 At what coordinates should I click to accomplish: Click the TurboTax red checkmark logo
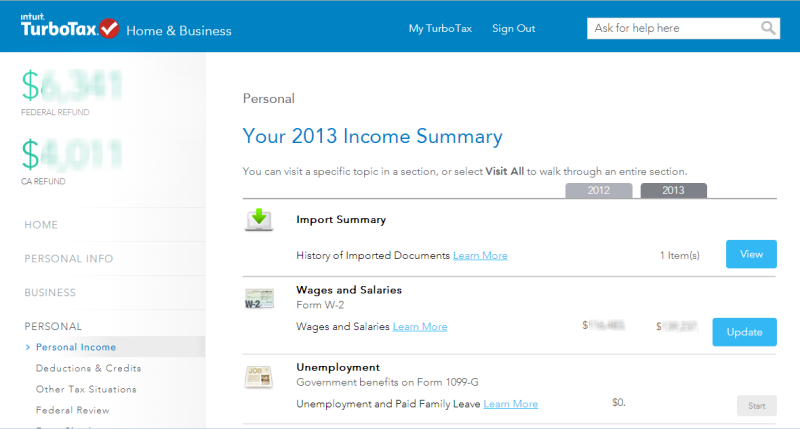pyautogui.click(x=109, y=29)
